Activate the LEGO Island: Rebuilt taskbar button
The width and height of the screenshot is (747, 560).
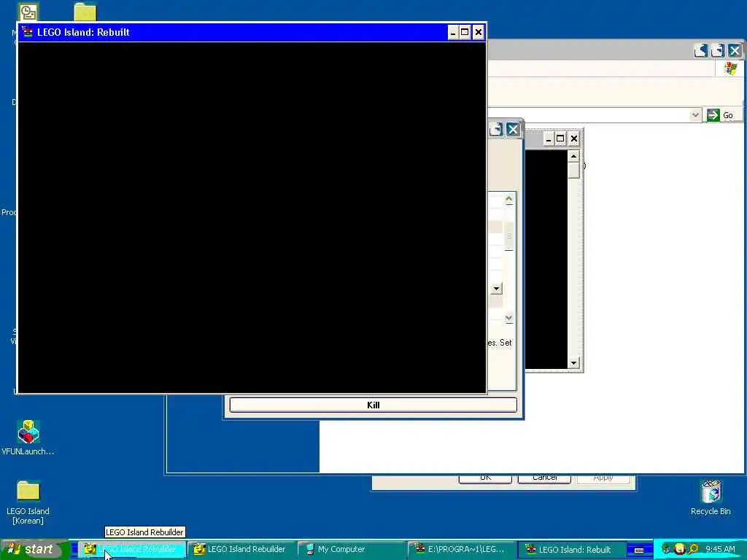572,550
